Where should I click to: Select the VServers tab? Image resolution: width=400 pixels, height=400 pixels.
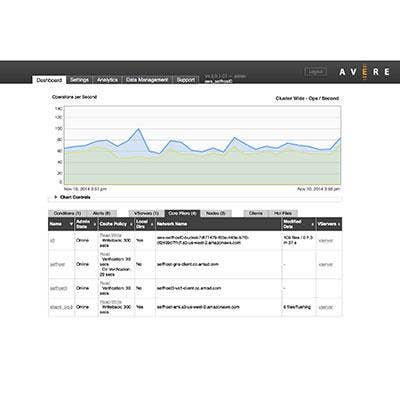pyautogui.click(x=146, y=213)
